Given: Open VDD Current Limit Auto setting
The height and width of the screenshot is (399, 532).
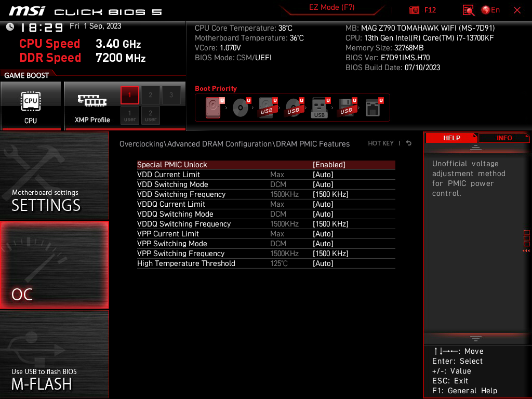Looking at the screenshot, I should tap(323, 175).
